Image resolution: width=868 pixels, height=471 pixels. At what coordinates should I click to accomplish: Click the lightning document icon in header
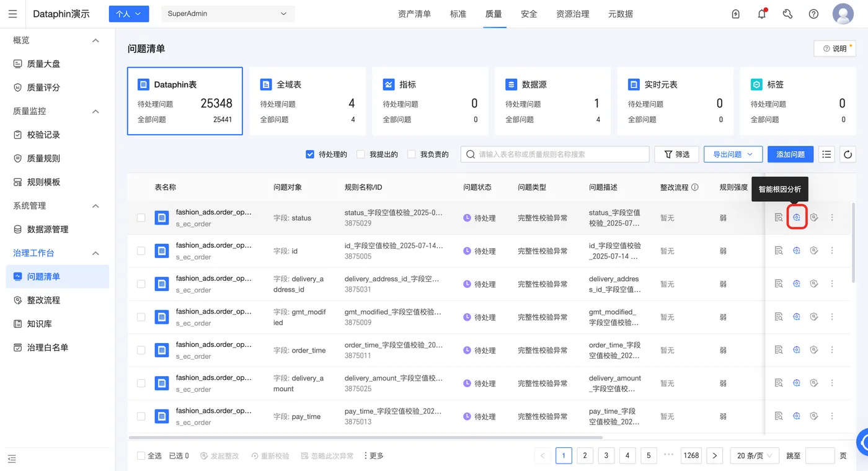point(736,14)
